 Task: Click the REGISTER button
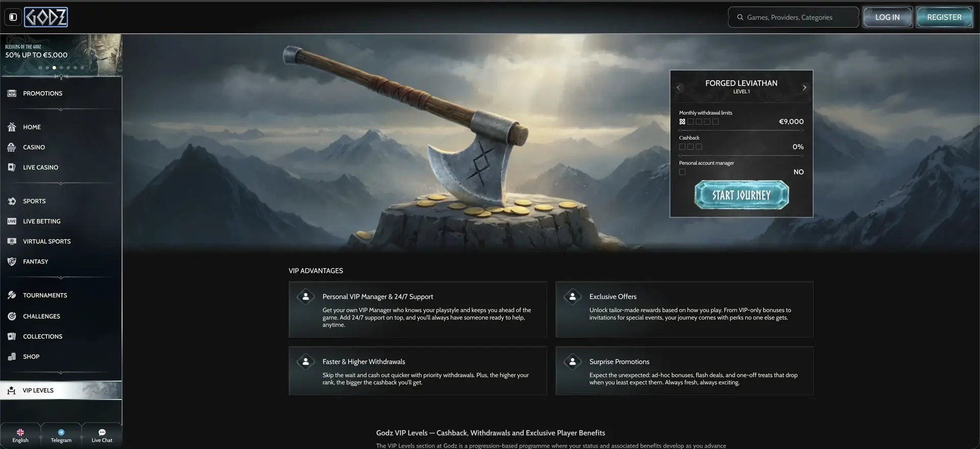tap(944, 17)
